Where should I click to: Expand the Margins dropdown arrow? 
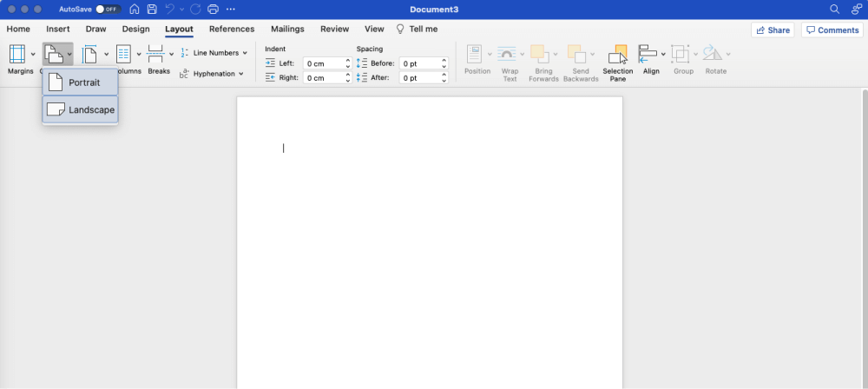[33, 55]
